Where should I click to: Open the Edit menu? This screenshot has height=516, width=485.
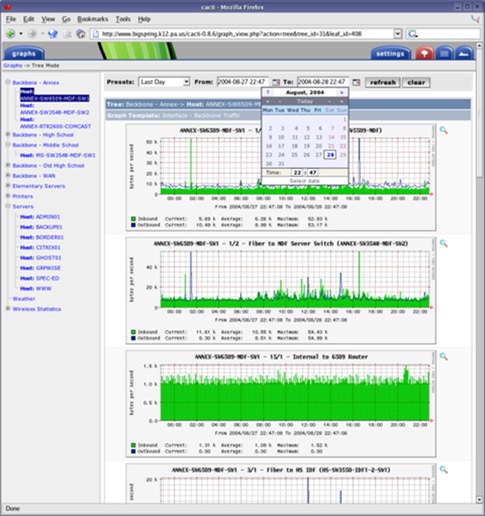[29, 19]
